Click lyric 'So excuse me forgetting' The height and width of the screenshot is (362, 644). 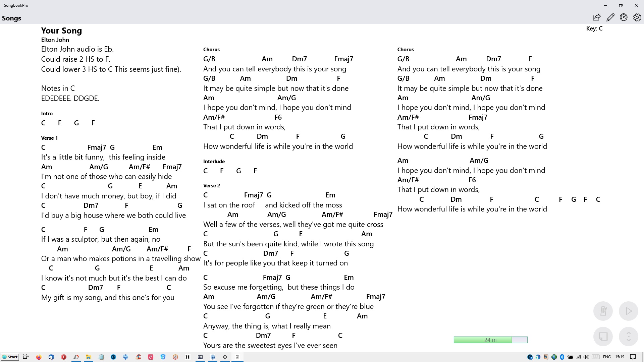[243, 287]
